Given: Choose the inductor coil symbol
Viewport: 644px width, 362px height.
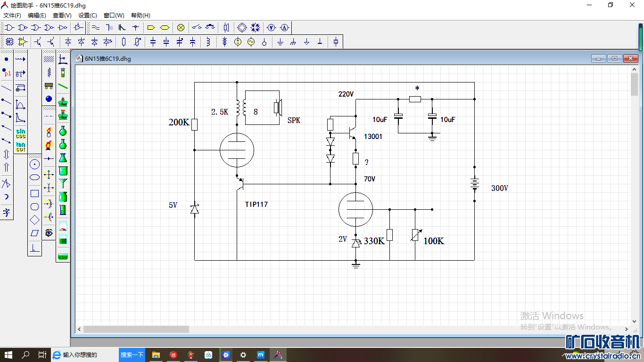Looking at the screenshot, I should [x=208, y=42].
